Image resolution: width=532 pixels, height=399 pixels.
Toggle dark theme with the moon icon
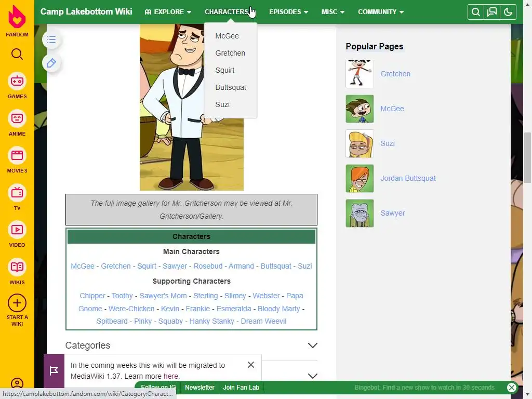(x=508, y=12)
